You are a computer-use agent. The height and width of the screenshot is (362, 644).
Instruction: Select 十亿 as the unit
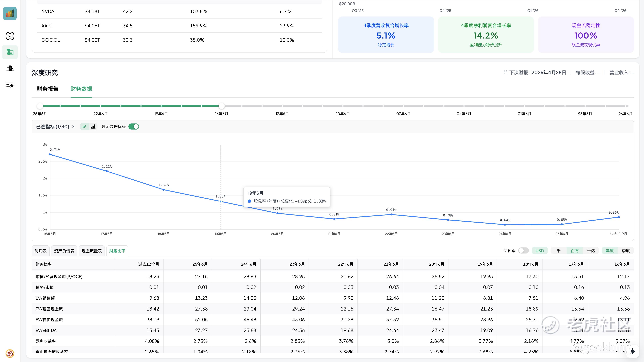591,251
